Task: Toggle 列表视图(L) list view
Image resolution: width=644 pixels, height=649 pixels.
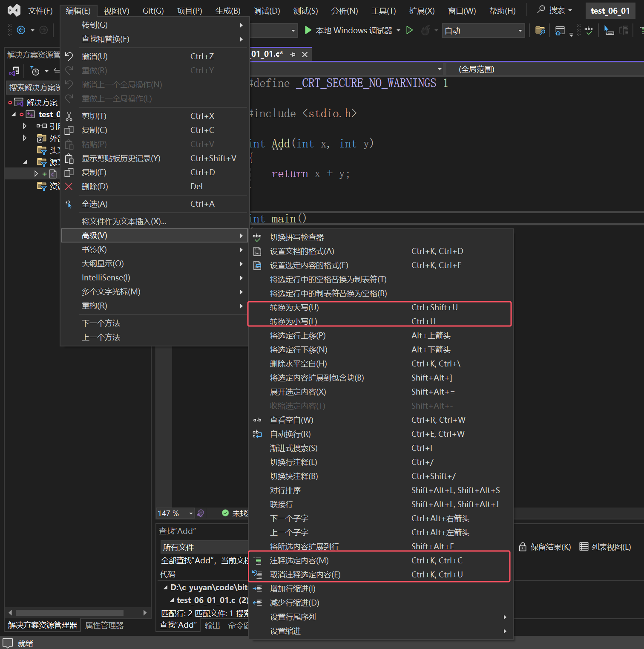Action: coord(605,547)
